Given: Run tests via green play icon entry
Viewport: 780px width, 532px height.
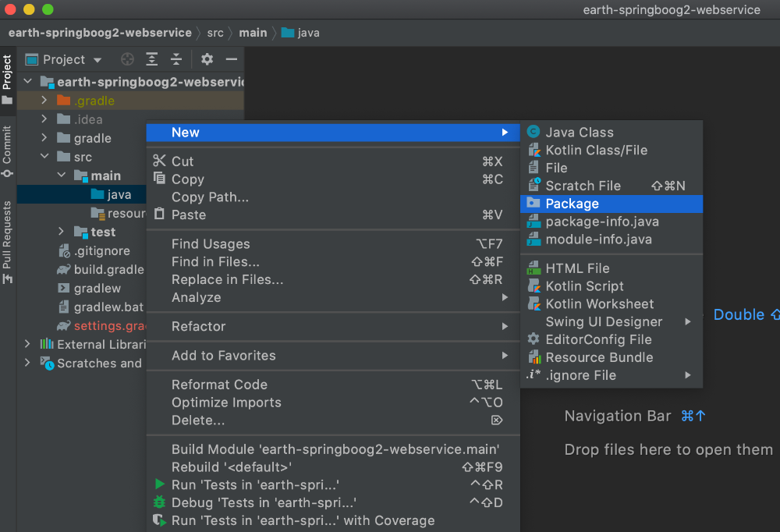Looking at the screenshot, I should coord(333,485).
